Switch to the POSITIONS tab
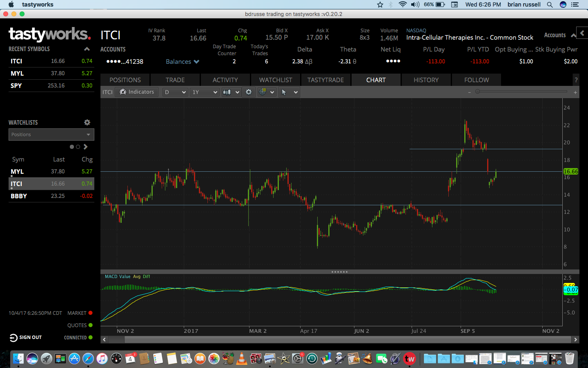This screenshot has width=588, height=368. coord(125,80)
